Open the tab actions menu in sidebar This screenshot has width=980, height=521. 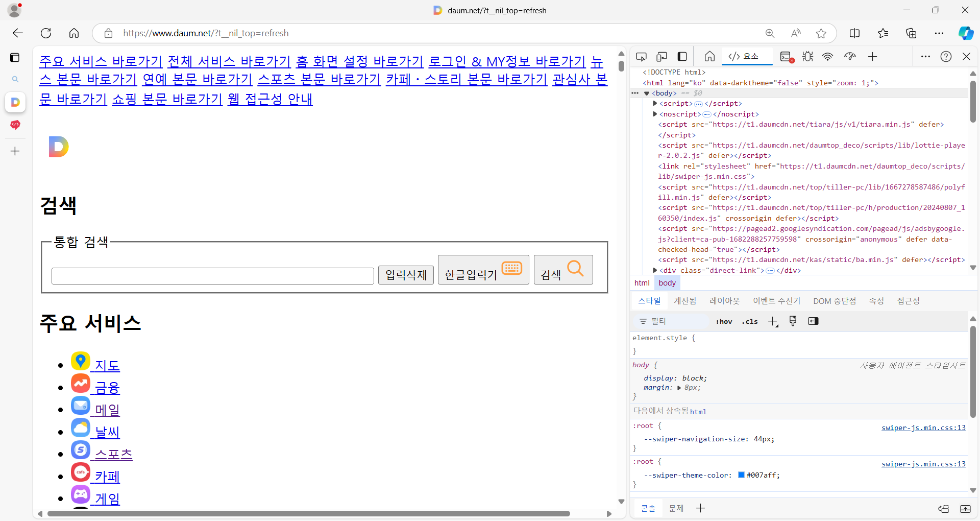(x=15, y=57)
